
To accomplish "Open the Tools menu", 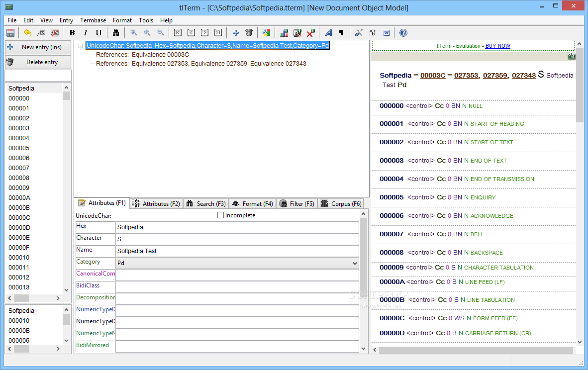I will [146, 20].
